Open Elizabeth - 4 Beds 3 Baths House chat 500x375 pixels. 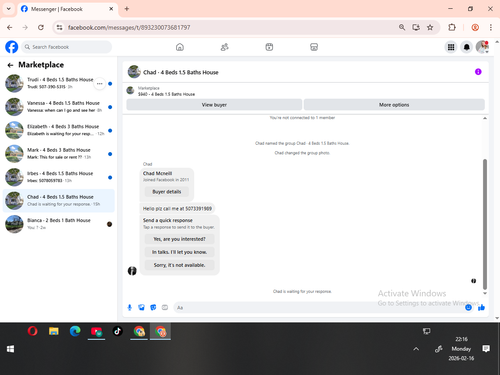(x=59, y=130)
